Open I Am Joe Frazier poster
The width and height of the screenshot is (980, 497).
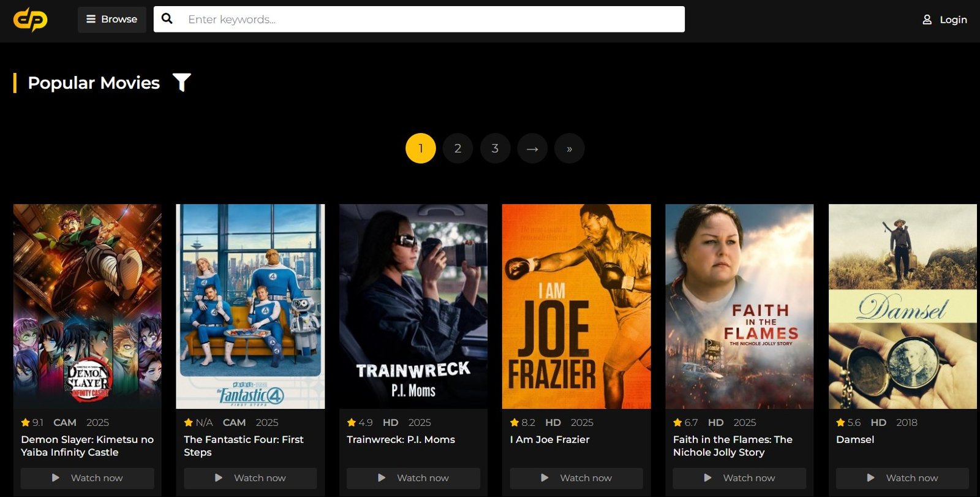pos(576,306)
